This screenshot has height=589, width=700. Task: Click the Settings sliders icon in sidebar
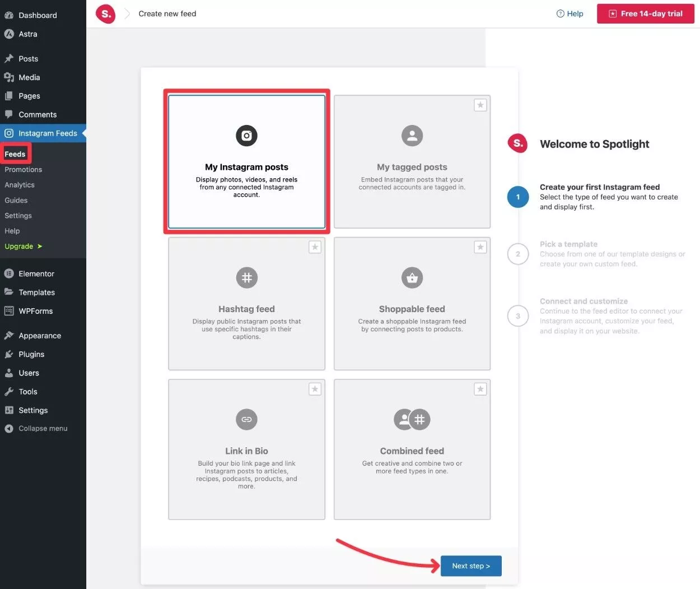coord(9,410)
